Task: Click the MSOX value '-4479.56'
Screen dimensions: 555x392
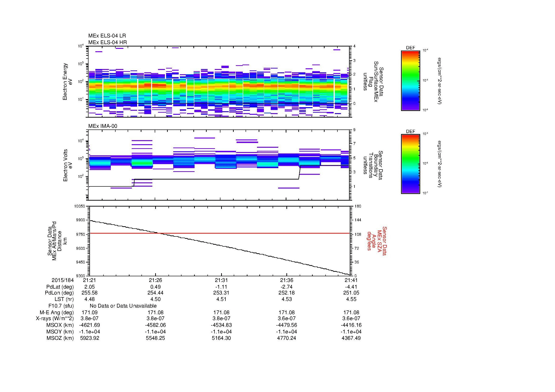Action: [x=287, y=325]
